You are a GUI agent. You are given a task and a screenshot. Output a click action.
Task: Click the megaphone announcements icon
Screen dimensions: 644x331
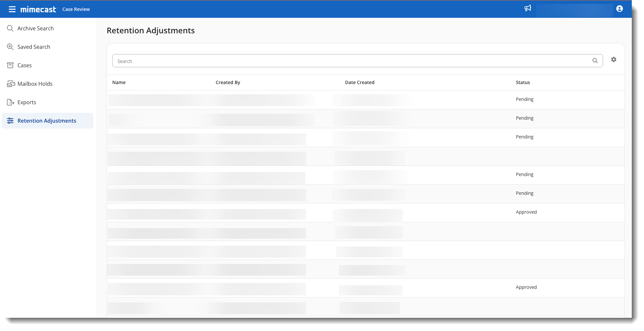[x=527, y=8]
